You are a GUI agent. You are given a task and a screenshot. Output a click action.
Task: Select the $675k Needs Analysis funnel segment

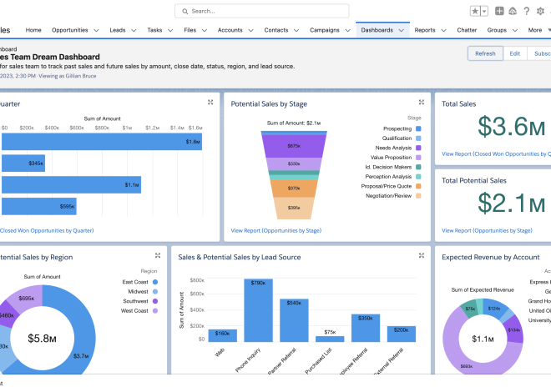(x=294, y=146)
